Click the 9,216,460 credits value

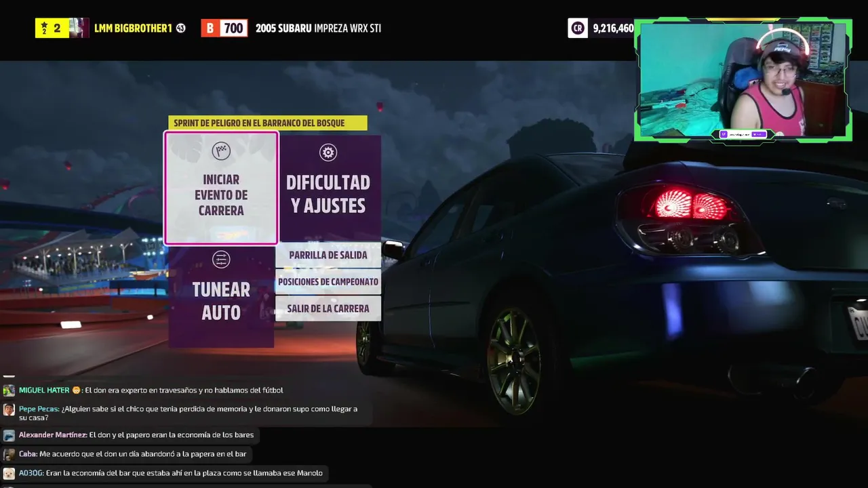coord(613,28)
